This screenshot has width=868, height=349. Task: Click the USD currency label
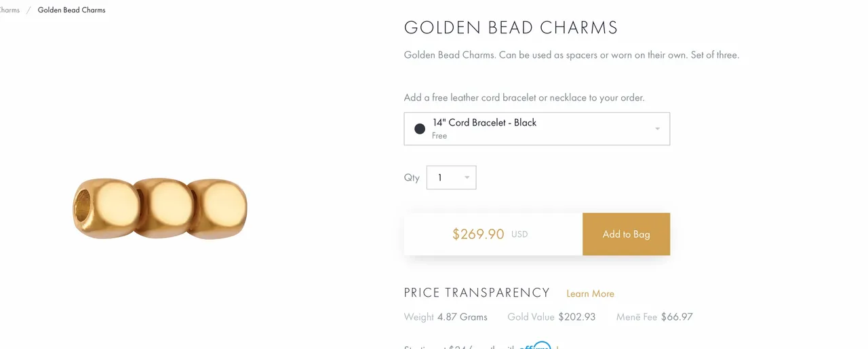pos(519,234)
